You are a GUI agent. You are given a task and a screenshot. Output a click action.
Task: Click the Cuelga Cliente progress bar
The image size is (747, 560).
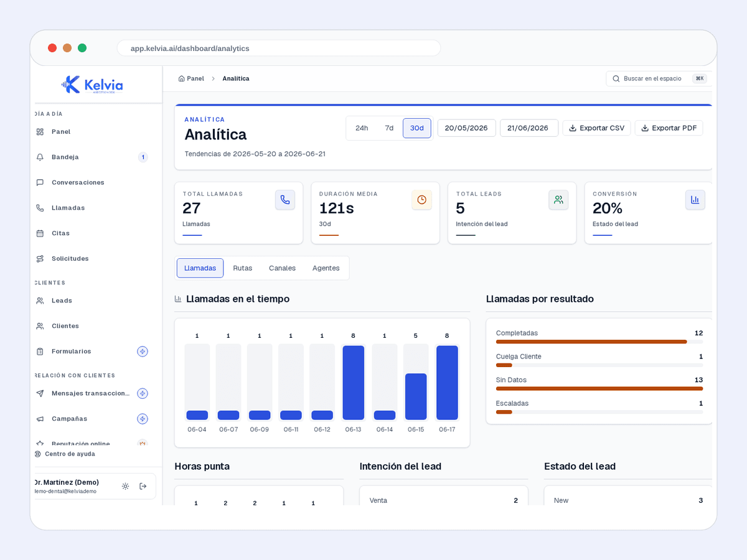(599, 365)
